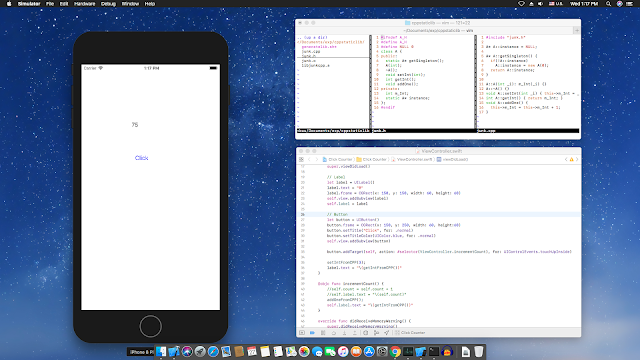The image size is (640, 360).
Task: Click the Step Out debug button
Action: click(x=355, y=333)
